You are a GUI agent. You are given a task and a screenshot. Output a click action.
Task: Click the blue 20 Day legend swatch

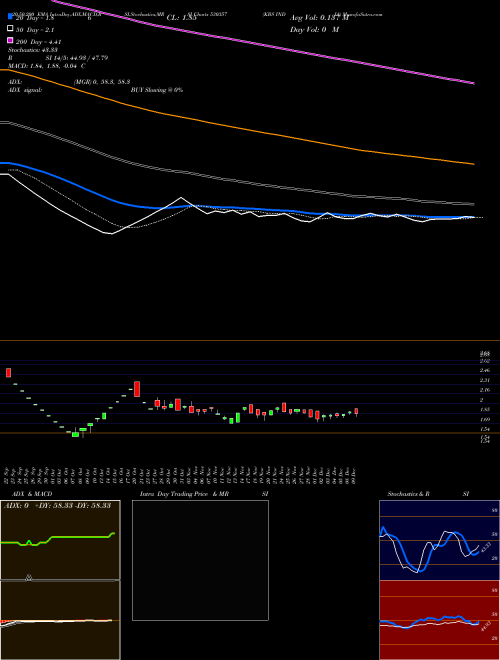(10, 18)
